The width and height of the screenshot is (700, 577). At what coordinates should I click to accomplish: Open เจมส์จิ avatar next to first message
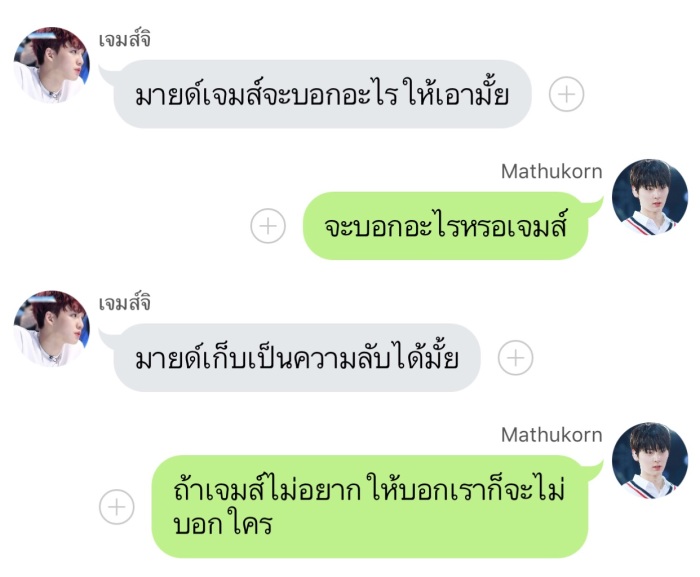click(x=51, y=65)
